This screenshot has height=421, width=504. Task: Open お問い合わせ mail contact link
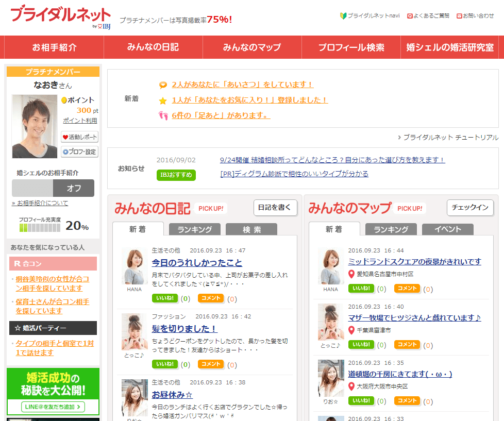point(475,16)
